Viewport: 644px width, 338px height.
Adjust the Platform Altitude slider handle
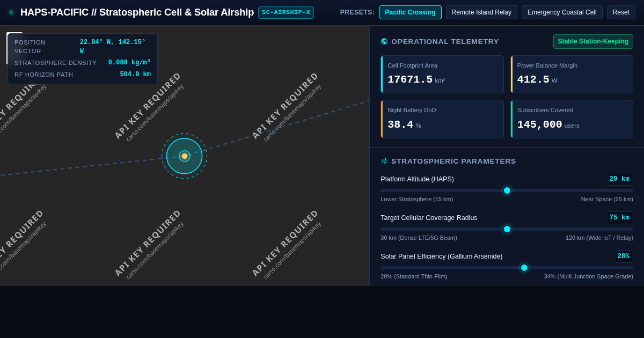[507, 190]
